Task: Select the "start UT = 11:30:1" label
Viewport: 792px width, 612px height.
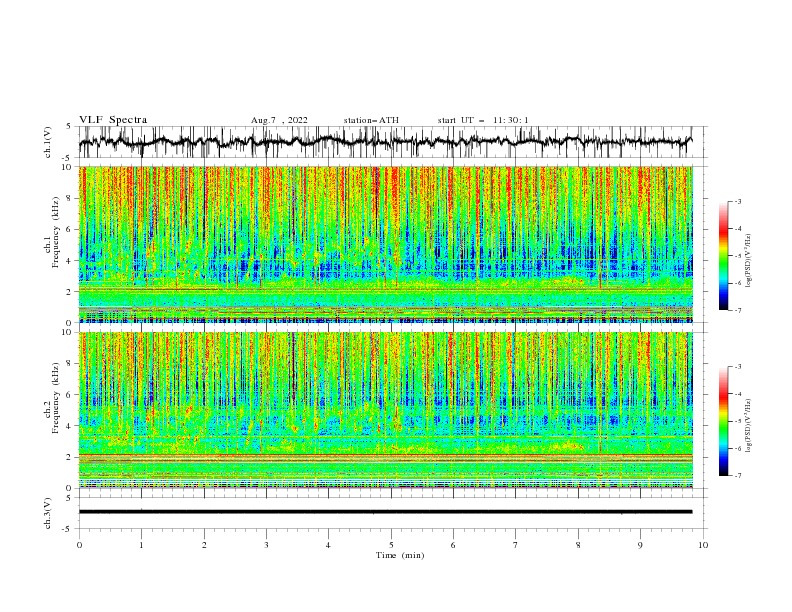Action: click(x=483, y=120)
